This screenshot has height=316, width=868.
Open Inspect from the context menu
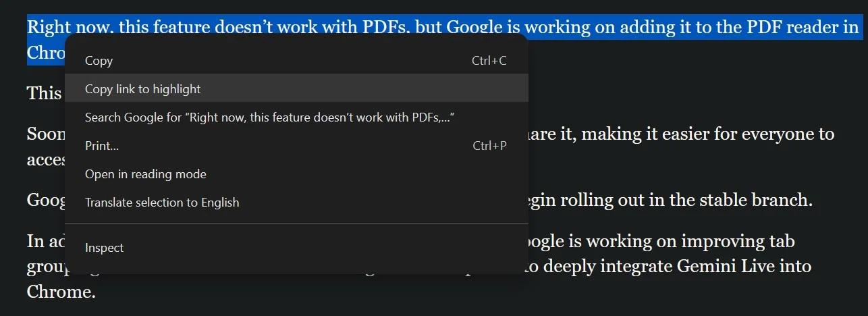pos(104,248)
